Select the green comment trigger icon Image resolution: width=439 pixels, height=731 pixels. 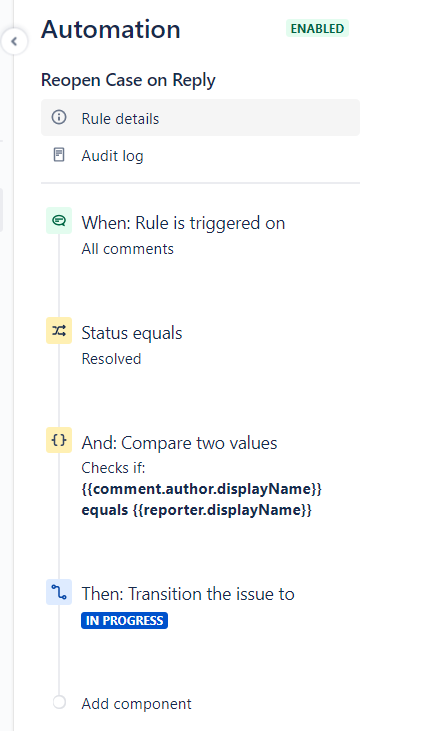pyautogui.click(x=59, y=221)
